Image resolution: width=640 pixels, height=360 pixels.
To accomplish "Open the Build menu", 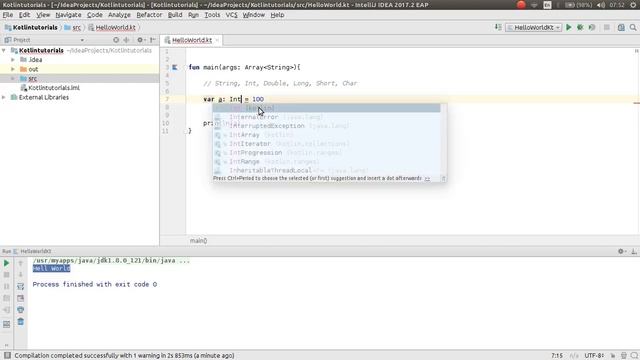I will click(175, 15).
